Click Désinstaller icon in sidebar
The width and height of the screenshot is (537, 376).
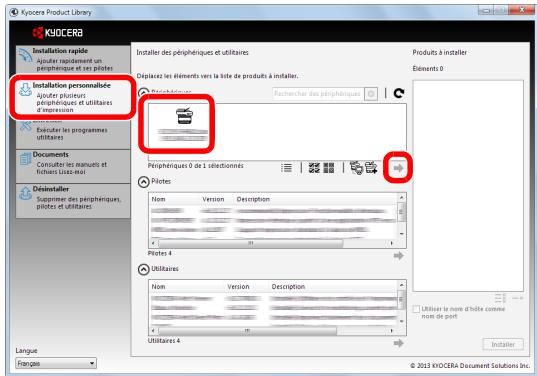click(x=25, y=193)
